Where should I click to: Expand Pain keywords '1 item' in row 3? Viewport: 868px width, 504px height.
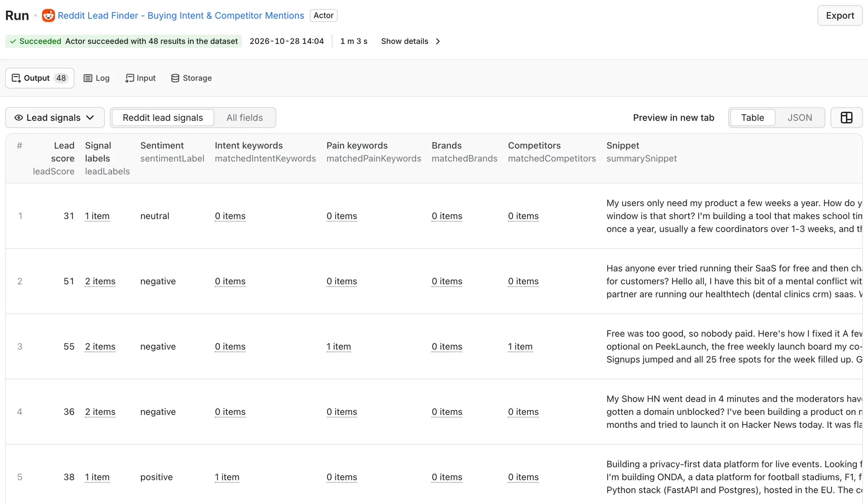click(339, 346)
